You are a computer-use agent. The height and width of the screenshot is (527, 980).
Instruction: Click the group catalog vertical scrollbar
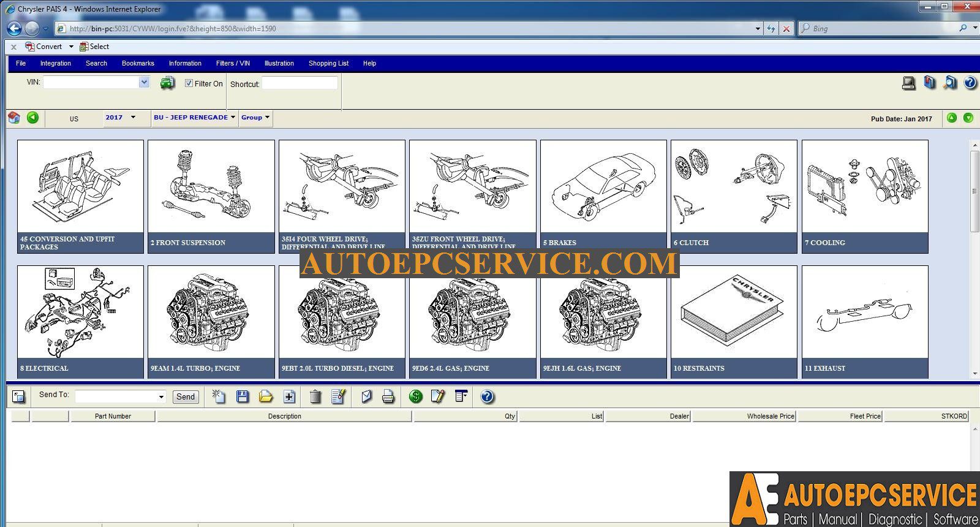pyautogui.click(x=974, y=259)
